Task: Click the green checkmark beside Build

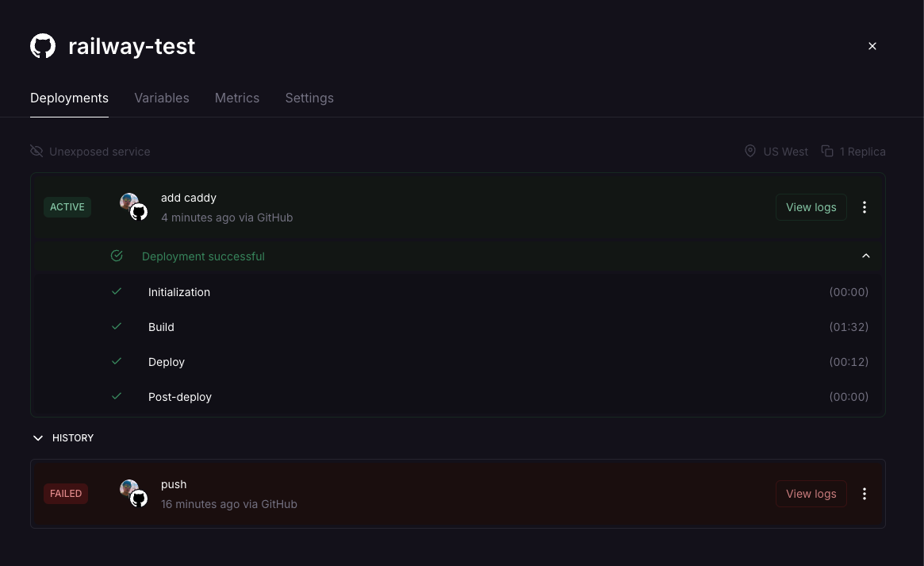Action: pyautogui.click(x=117, y=326)
